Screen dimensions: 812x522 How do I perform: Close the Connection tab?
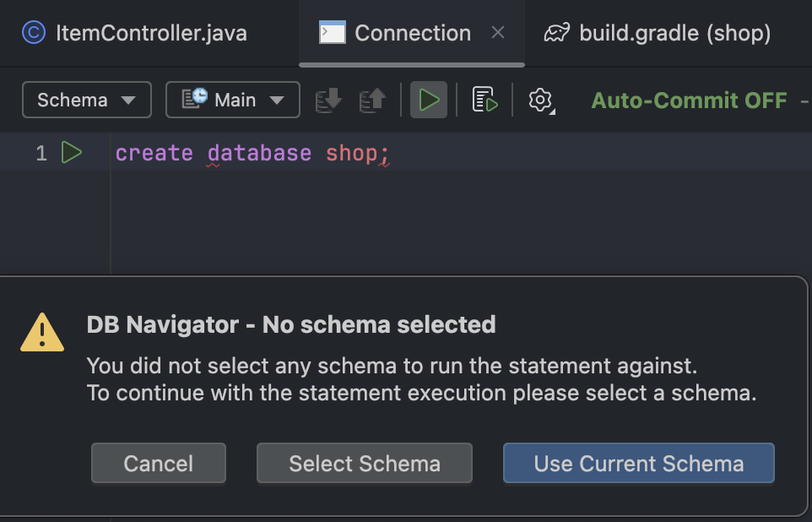pos(498,33)
